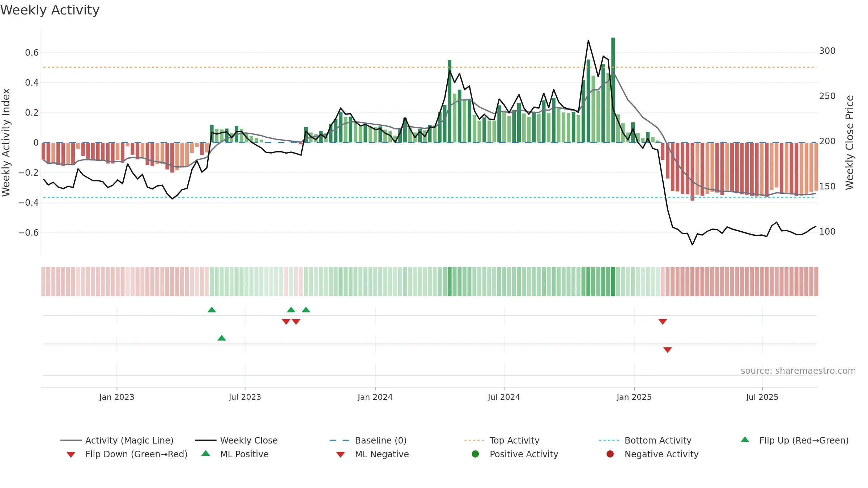
Task: Click the Jan 2025 axis tick label
Action: (634, 397)
